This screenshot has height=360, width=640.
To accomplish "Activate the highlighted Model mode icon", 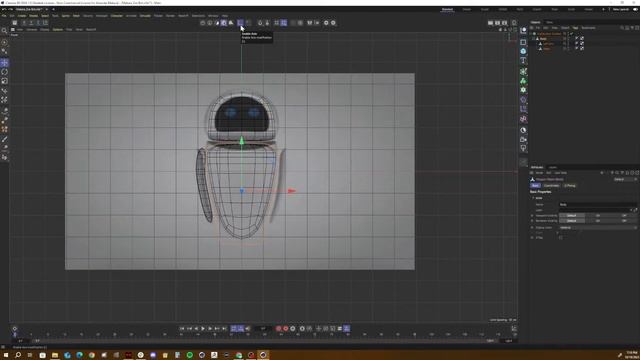I will coord(224,23).
